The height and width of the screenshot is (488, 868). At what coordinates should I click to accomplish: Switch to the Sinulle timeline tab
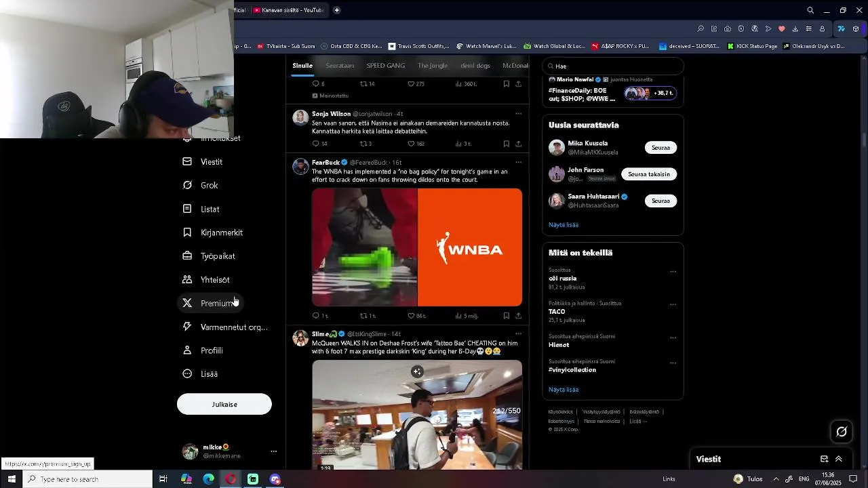302,66
